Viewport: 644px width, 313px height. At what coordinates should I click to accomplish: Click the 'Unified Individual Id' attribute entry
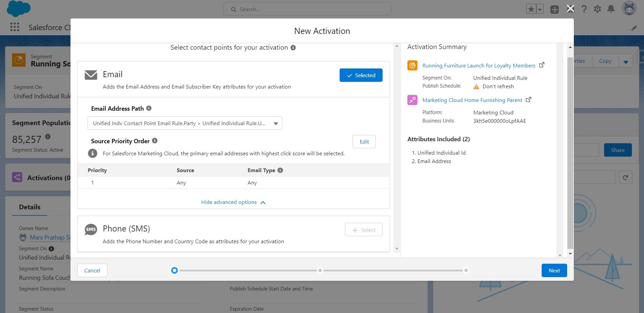coord(441,153)
